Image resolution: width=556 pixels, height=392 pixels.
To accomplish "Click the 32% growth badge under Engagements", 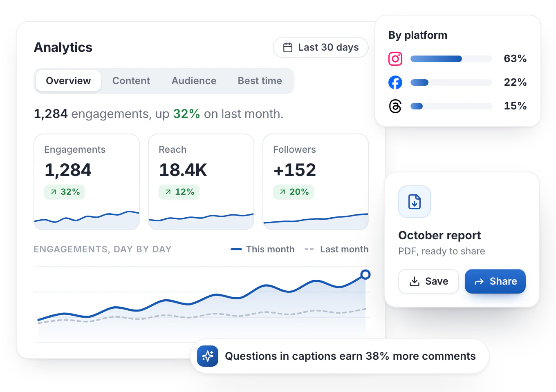I will pos(65,192).
